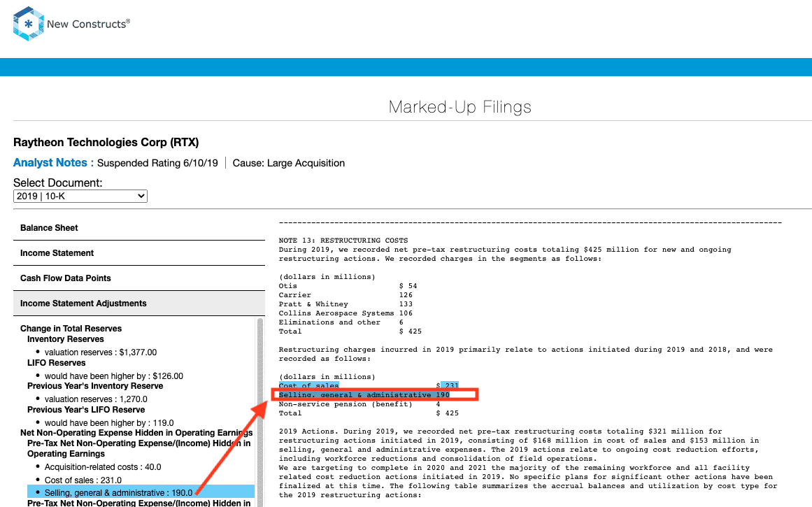Click the Change in Total Reserves heading
812x507 pixels.
point(71,329)
